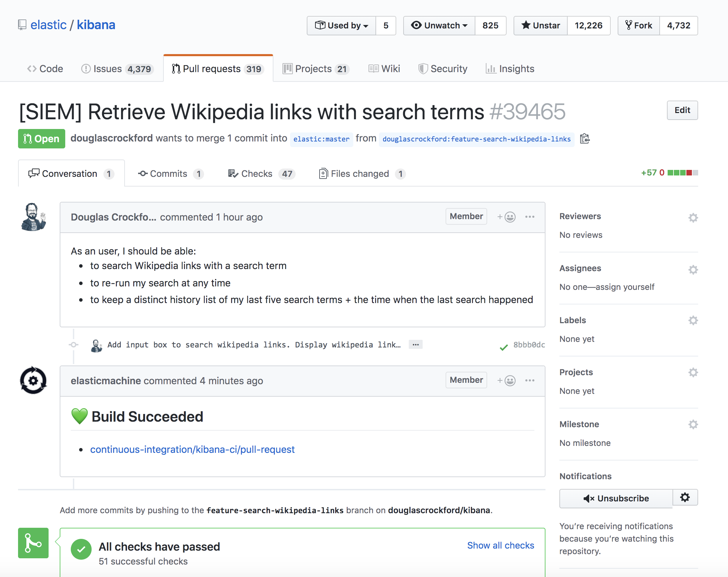Switch to the Files changed tab
The width and height of the screenshot is (728, 577).
(x=360, y=174)
